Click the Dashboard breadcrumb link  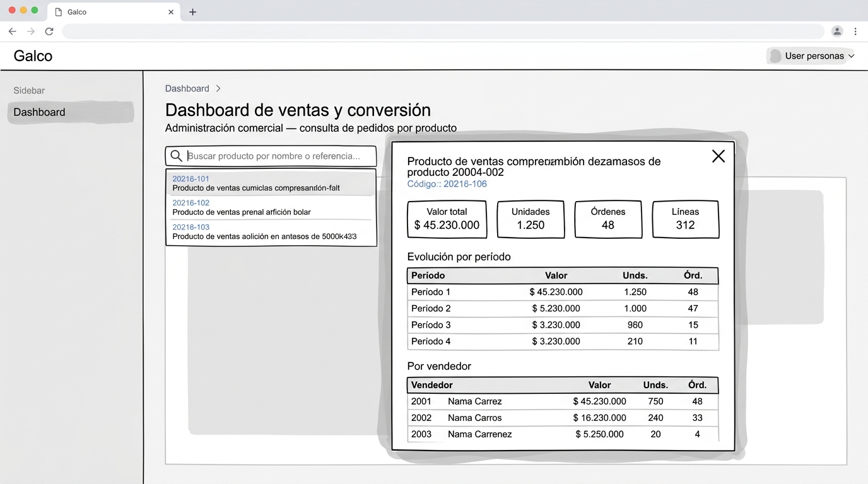coord(187,89)
